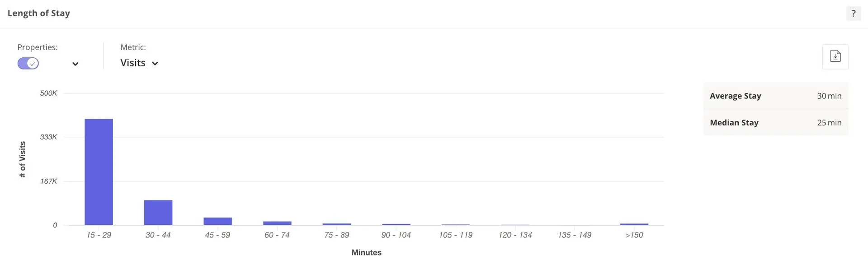
Task: Click the 90 - 104 axis label
Action: (x=396, y=235)
